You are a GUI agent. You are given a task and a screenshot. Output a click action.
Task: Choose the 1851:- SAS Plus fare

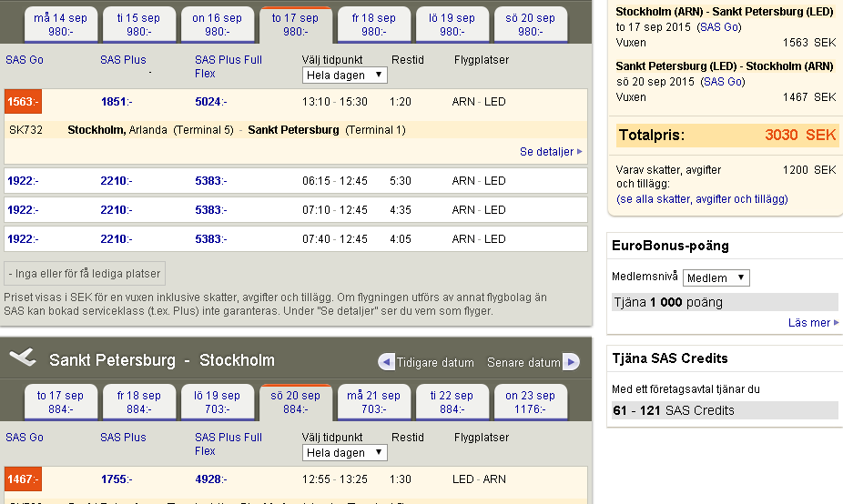[117, 102]
